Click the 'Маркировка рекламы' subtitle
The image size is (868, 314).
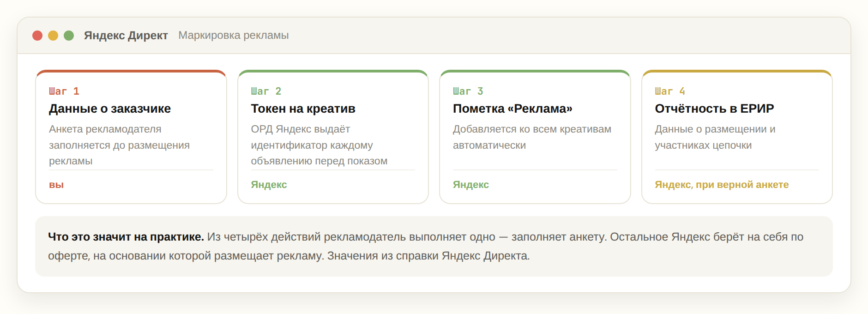coord(234,36)
